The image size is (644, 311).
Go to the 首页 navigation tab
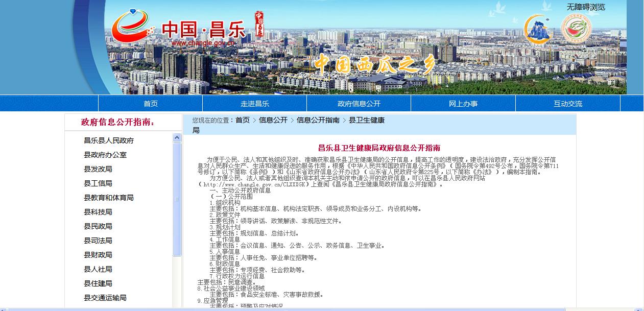[x=151, y=104]
